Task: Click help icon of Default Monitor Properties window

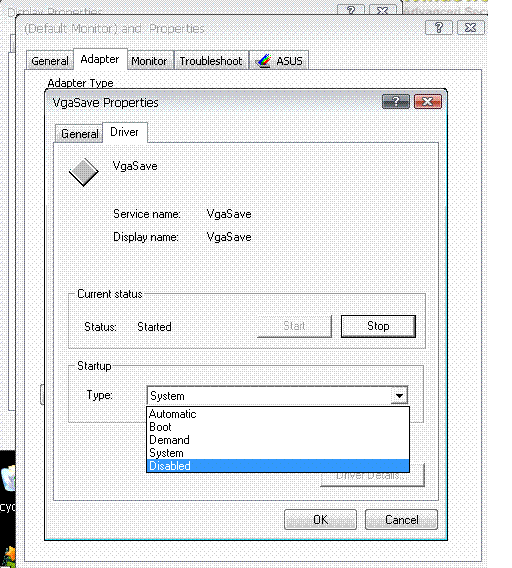Action: 438,28
